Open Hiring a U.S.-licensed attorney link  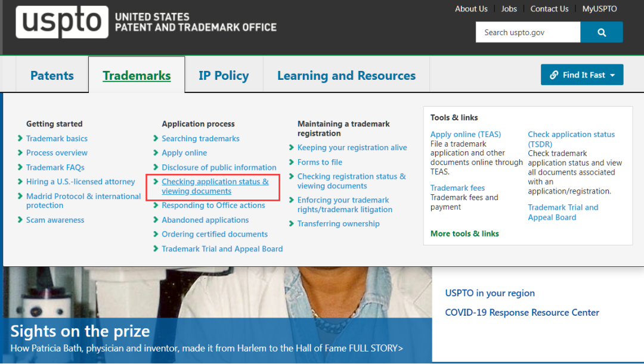80,182
